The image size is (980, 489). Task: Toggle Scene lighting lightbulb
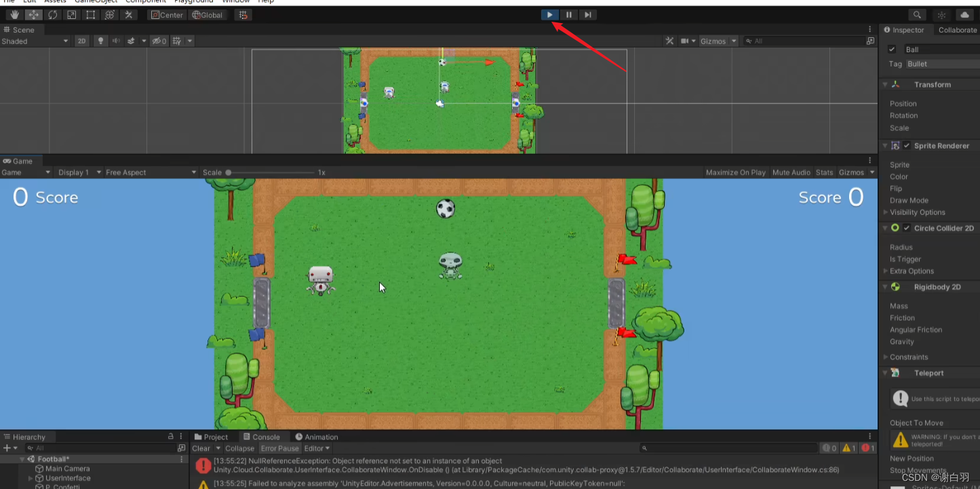tap(101, 41)
